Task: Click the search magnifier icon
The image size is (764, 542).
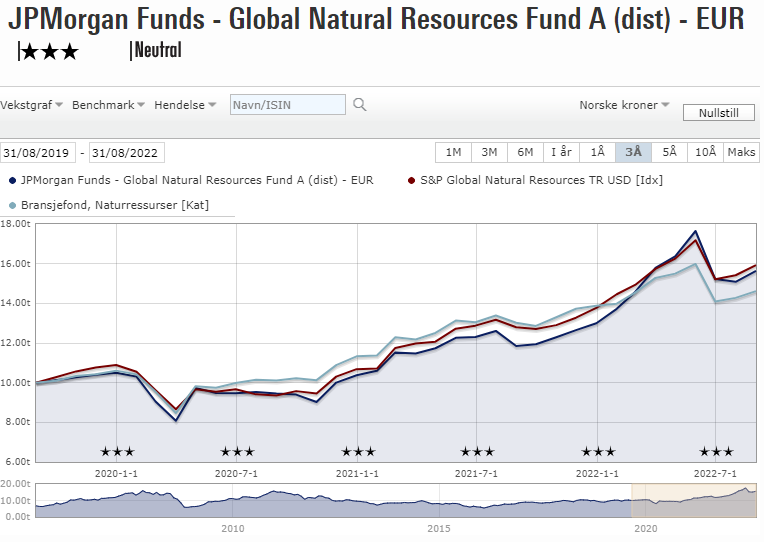Action: pos(360,104)
